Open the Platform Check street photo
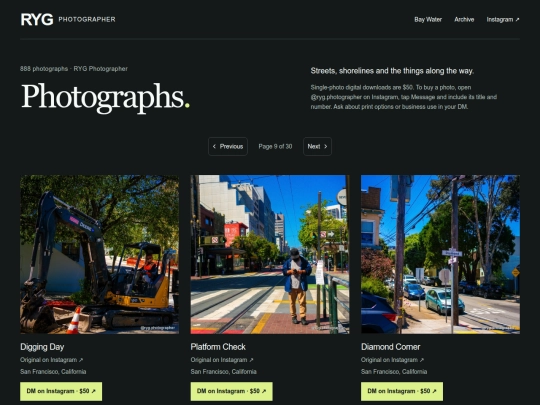Viewport: 540px width, 405px height. [x=270, y=254]
